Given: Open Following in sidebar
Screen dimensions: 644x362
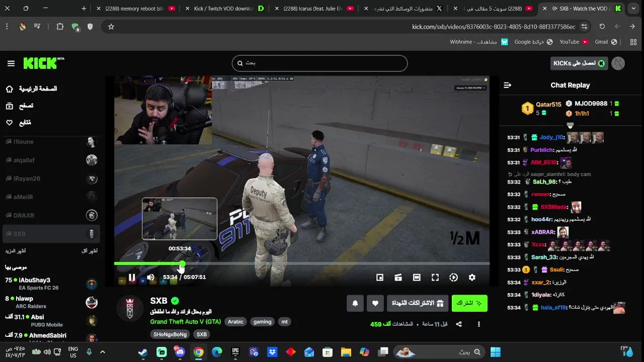Looking at the screenshot, I should 19,123.
